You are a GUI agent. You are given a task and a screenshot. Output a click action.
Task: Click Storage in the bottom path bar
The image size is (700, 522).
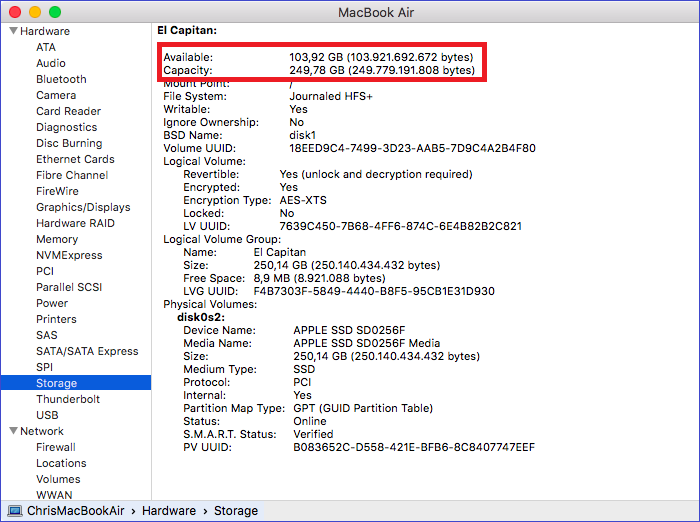click(236, 511)
